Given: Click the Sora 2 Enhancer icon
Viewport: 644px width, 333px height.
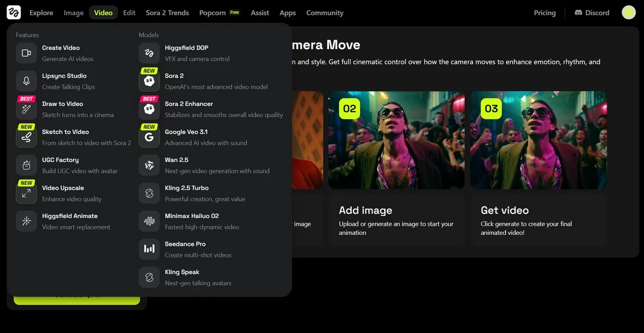Looking at the screenshot, I should point(149,109).
